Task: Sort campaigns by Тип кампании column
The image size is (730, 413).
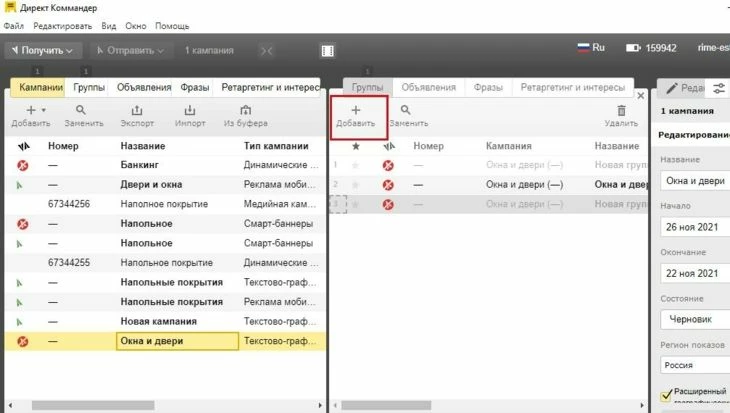Action: (276, 146)
